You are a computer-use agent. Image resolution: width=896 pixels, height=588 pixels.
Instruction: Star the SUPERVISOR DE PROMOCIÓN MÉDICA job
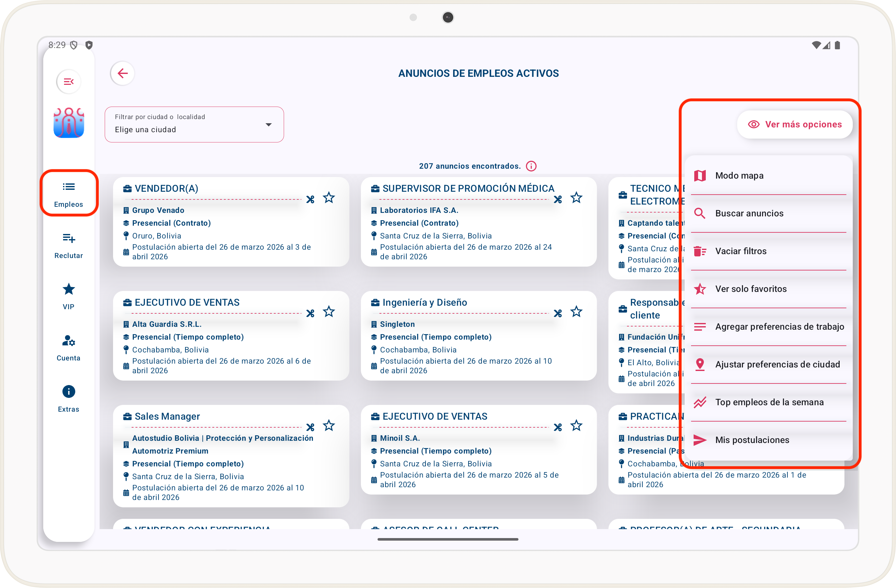(x=576, y=198)
